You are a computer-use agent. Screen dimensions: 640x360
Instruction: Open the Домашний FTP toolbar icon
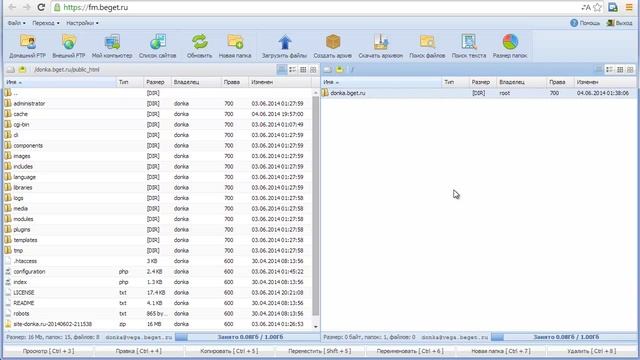(28, 42)
